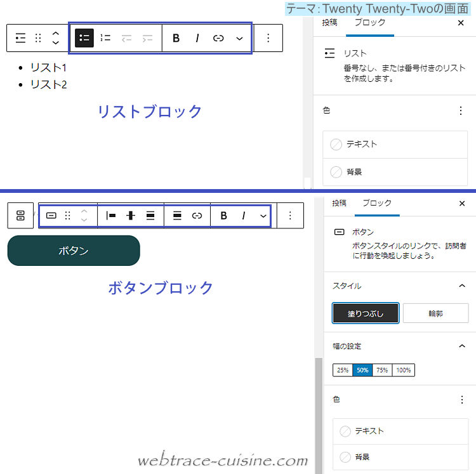
Task: Switch to 投稿 tab in the list block sidebar
Action: (329, 22)
